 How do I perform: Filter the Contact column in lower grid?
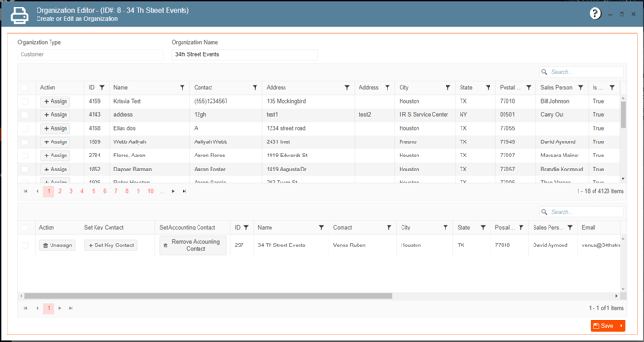388,227
